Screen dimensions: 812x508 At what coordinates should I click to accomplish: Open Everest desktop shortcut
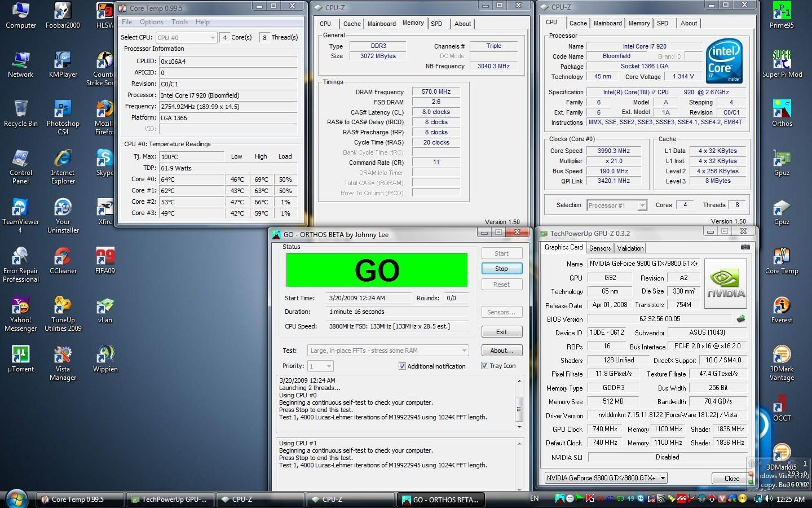pyautogui.click(x=782, y=310)
